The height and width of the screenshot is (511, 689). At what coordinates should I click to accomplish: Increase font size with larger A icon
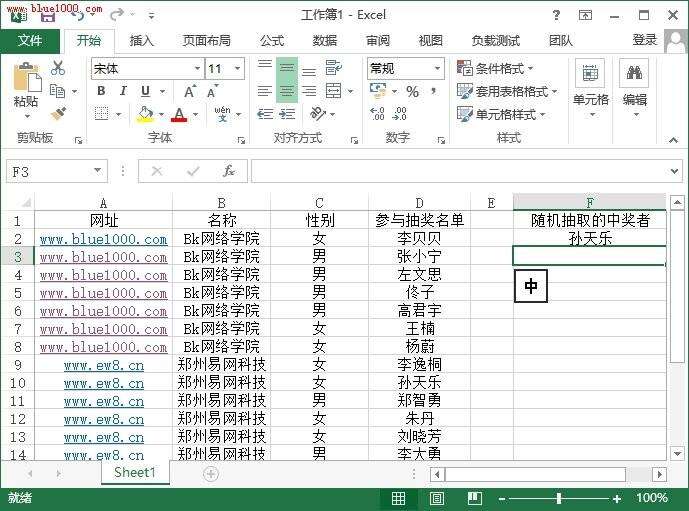pyautogui.click(x=189, y=91)
